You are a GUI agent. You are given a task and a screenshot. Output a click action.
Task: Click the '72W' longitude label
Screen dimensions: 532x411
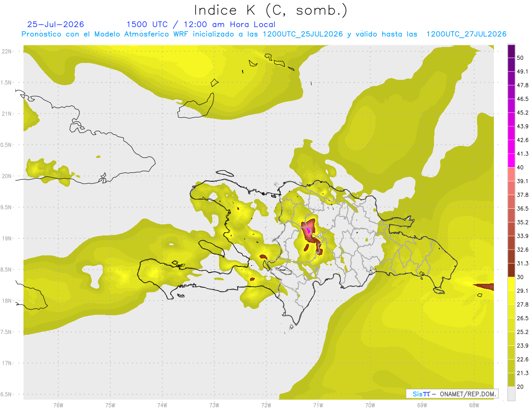pyautogui.click(x=266, y=405)
